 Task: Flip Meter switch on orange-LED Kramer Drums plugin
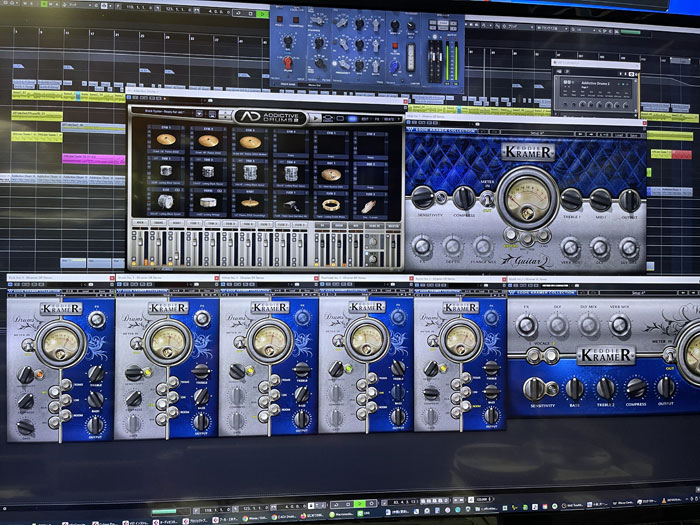click(29, 345)
